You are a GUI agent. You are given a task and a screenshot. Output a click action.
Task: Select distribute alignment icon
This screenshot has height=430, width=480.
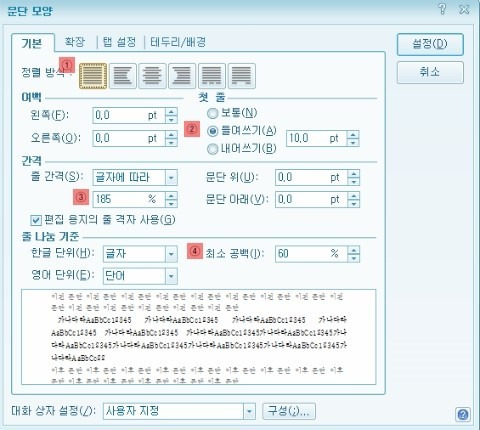[x=212, y=76]
